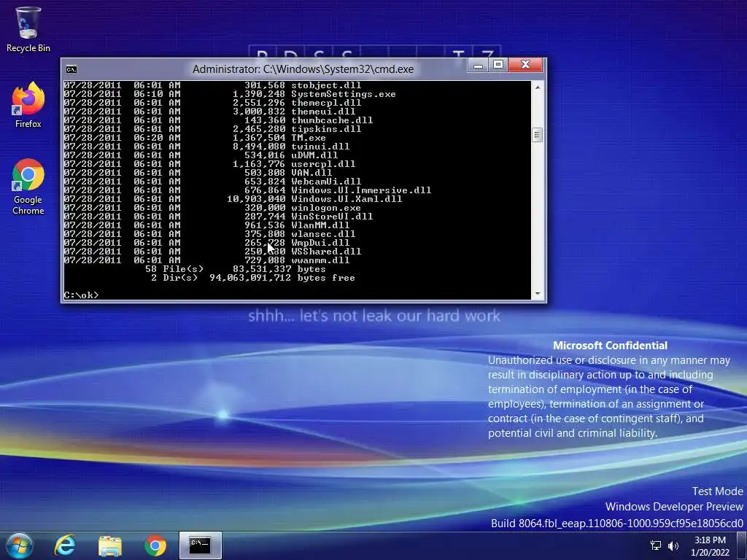This screenshot has height=560, width=747.
Task: Select the Firefox desktop shortcut
Action: point(28,105)
